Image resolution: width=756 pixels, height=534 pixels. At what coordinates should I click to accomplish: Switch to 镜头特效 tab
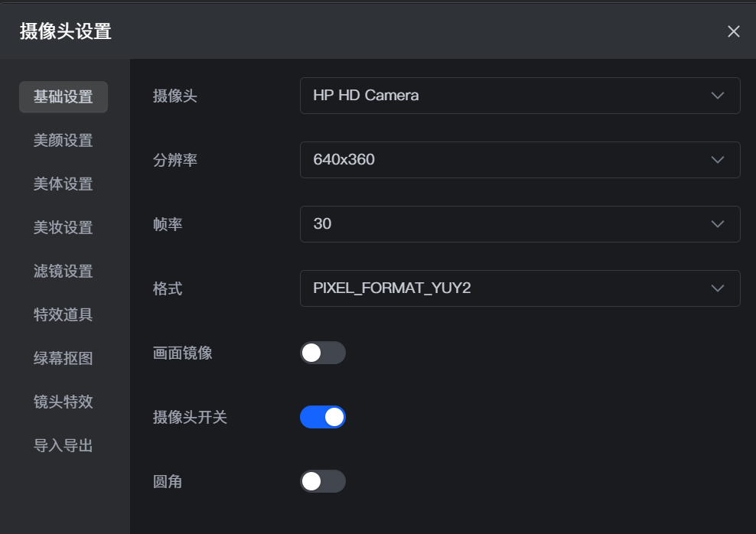(x=64, y=402)
